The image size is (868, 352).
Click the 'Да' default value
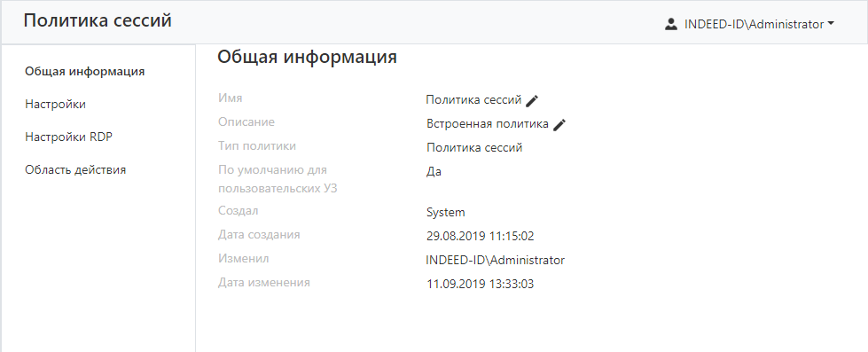tap(434, 172)
